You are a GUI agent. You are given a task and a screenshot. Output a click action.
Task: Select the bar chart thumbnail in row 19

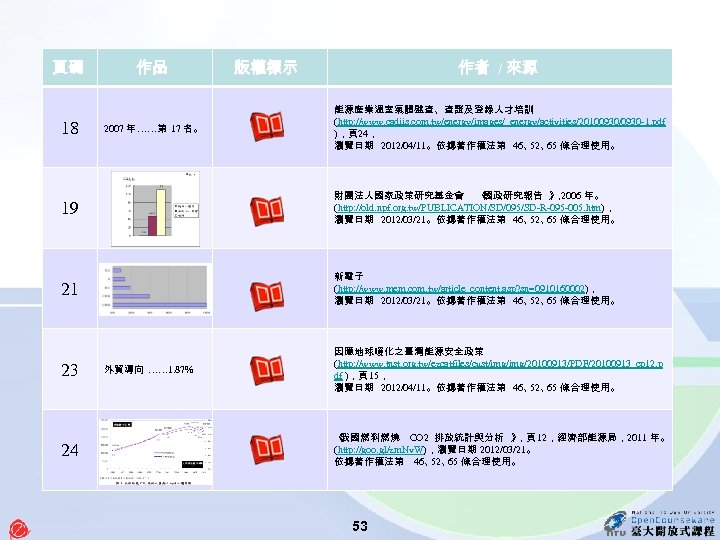coord(155,209)
